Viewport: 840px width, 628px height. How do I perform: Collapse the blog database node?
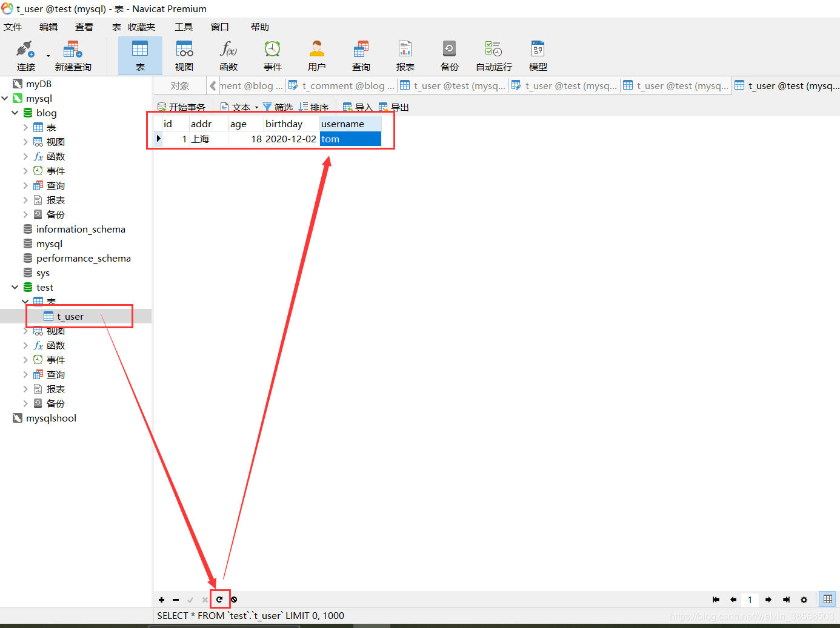(x=15, y=113)
